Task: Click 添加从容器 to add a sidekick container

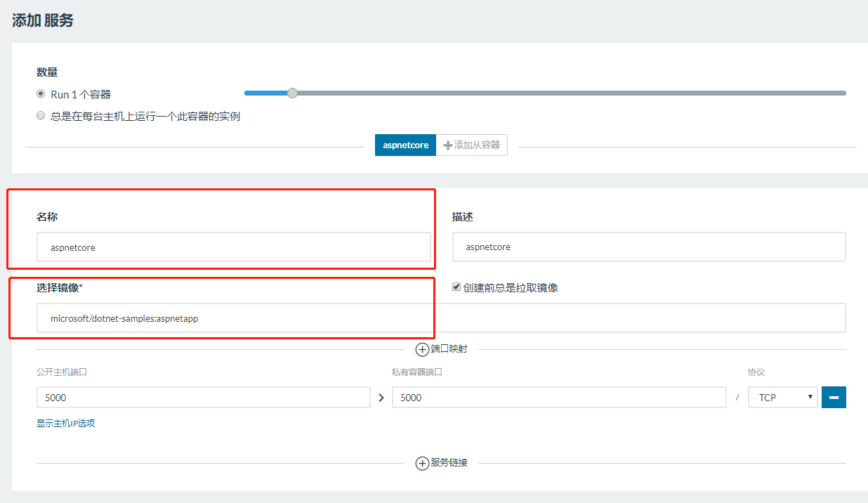Action: [472, 145]
